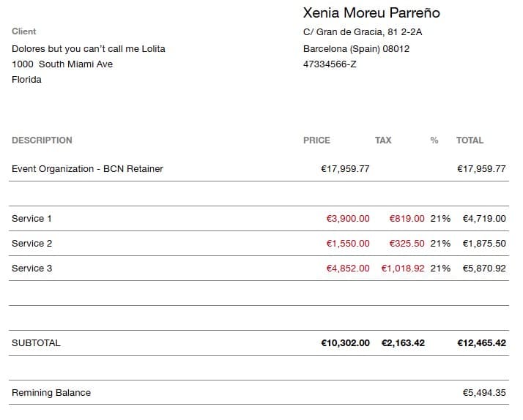Image resolution: width=523 pixels, height=420 pixels.
Task: Select the Client label
Action: coord(23,31)
